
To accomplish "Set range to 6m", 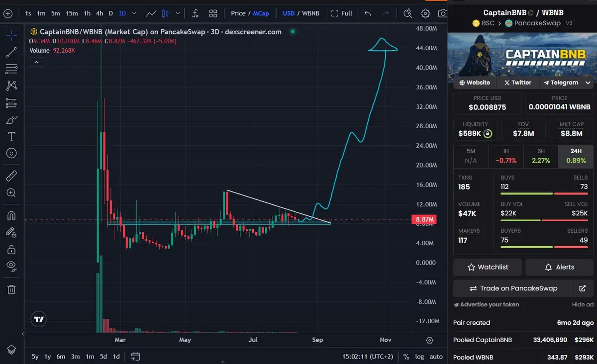I will (x=61, y=357).
